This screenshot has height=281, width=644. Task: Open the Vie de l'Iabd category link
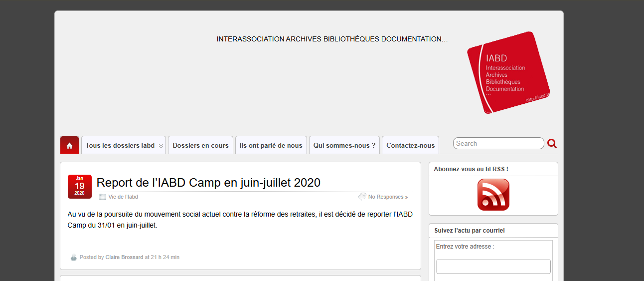pyautogui.click(x=123, y=197)
